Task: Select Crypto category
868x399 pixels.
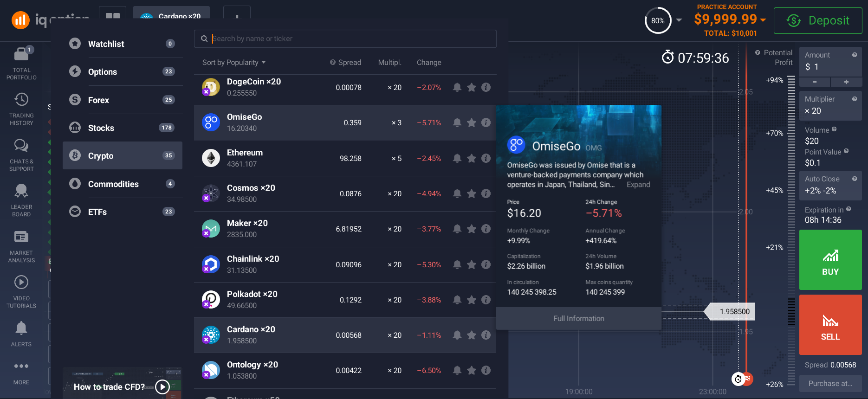Action: [123, 155]
